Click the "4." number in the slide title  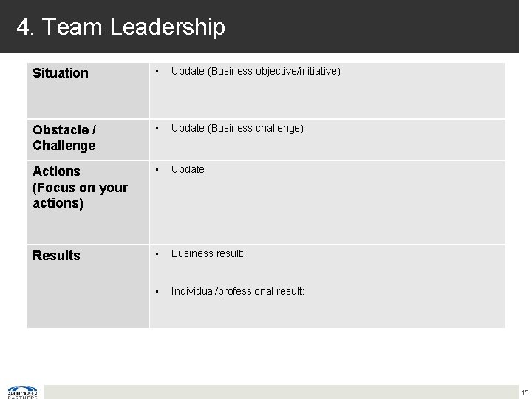(x=26, y=27)
